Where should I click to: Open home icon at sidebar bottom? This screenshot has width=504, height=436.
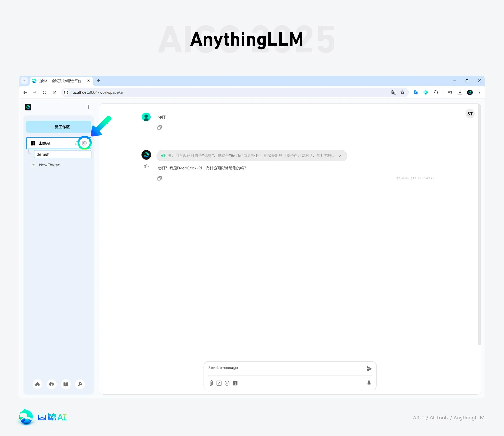pos(38,384)
